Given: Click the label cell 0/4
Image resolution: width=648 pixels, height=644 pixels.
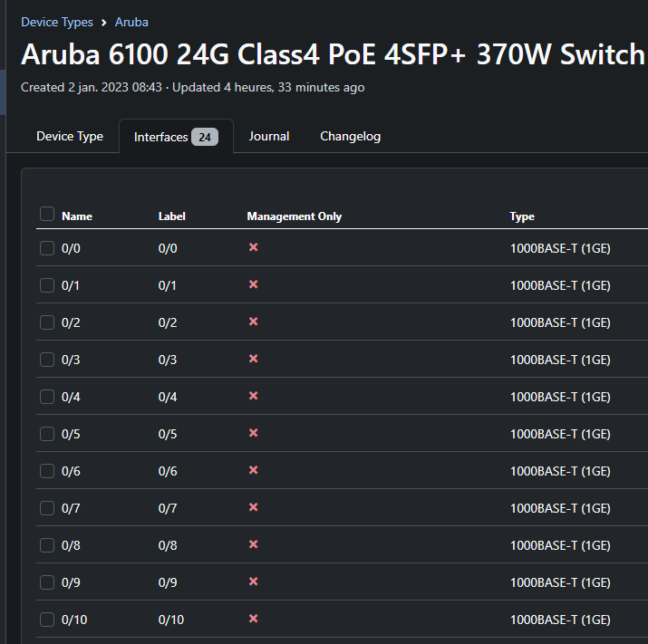Looking at the screenshot, I should coord(168,397).
